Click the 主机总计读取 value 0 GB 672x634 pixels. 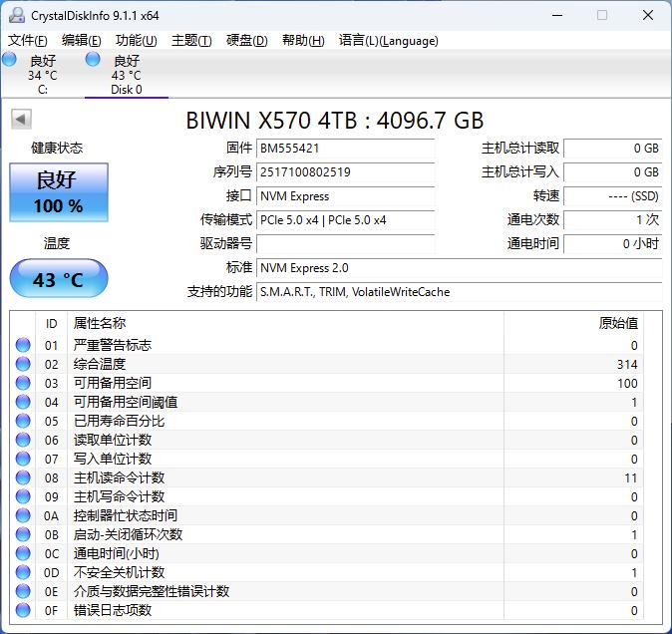[613, 149]
